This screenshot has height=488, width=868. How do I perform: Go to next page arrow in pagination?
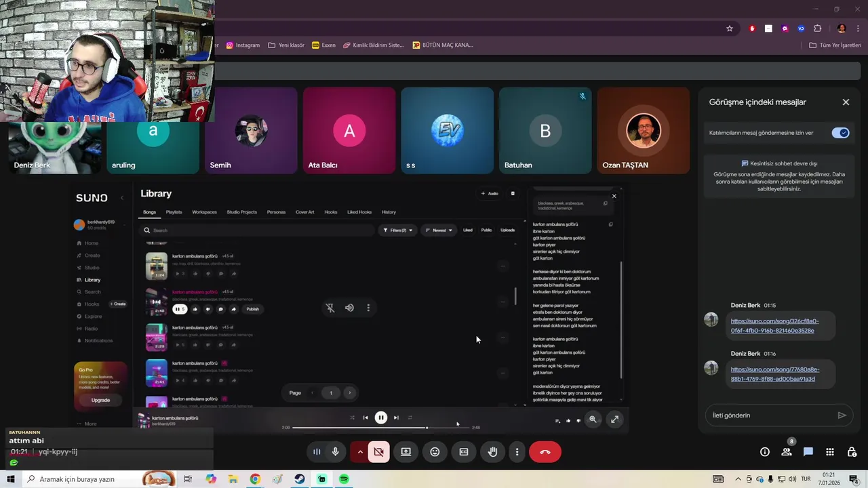[x=350, y=393]
